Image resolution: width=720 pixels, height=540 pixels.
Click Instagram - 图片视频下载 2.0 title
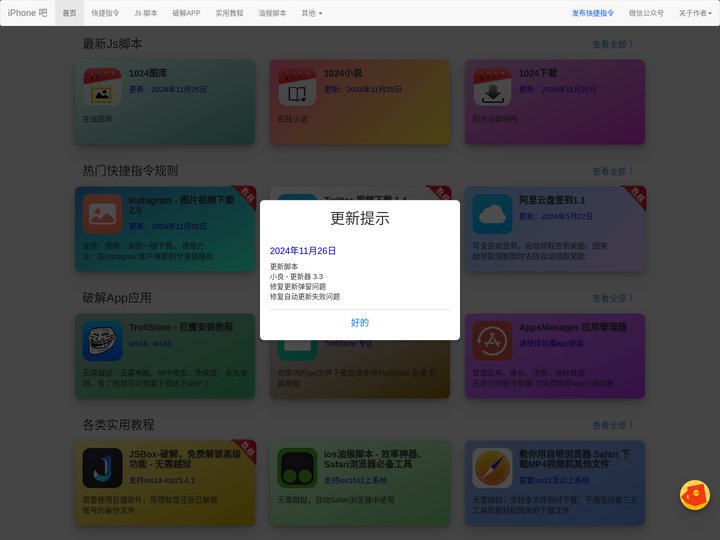[x=182, y=205]
